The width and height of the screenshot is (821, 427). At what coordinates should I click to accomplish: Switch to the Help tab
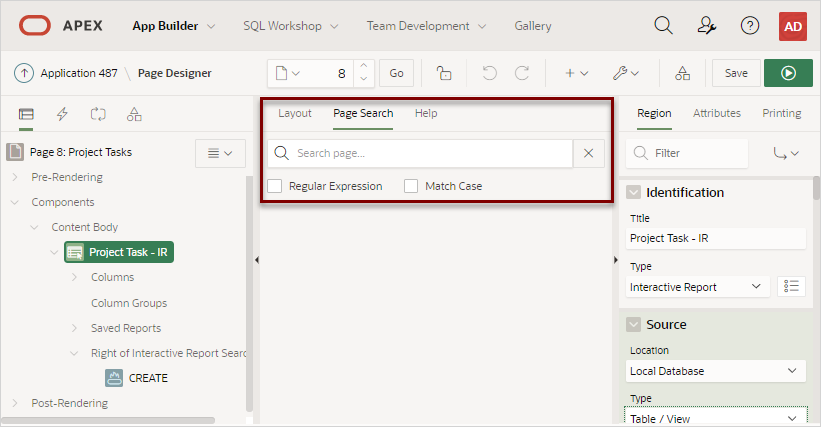tap(426, 113)
